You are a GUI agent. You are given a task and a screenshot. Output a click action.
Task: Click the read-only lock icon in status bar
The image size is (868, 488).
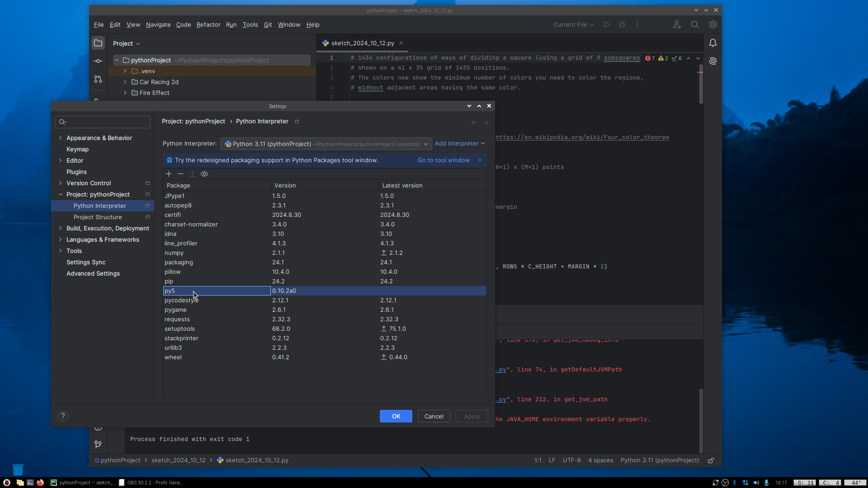click(711, 460)
